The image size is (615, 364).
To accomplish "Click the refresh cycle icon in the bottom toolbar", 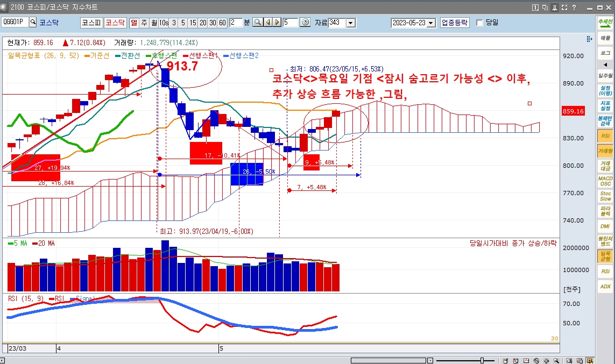I will coord(536,360).
